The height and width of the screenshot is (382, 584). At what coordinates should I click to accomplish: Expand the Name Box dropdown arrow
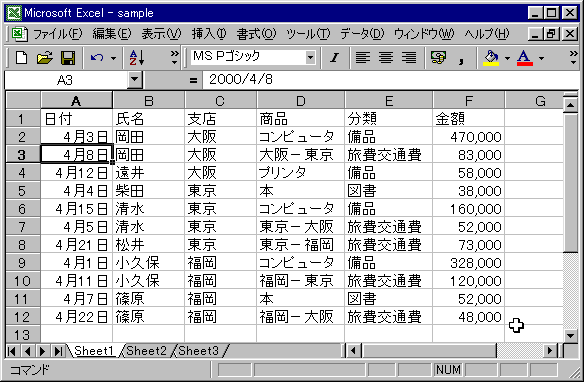click(x=134, y=80)
